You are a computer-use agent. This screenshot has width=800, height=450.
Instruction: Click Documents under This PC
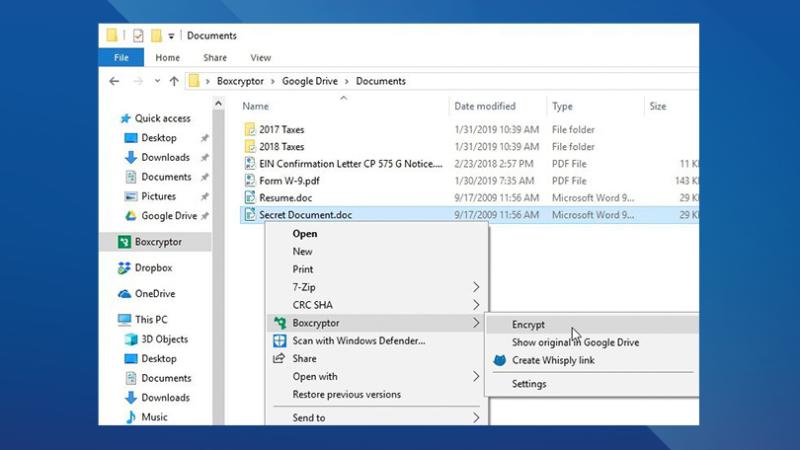[x=166, y=378]
